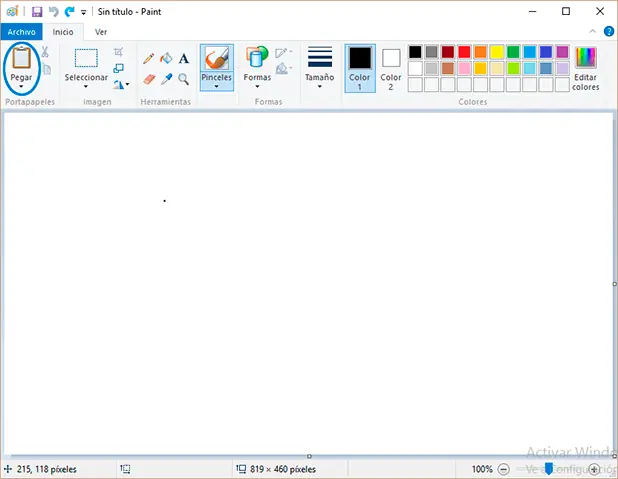Select the Text tool
Image resolution: width=618 pixels, height=479 pixels.
point(184,59)
